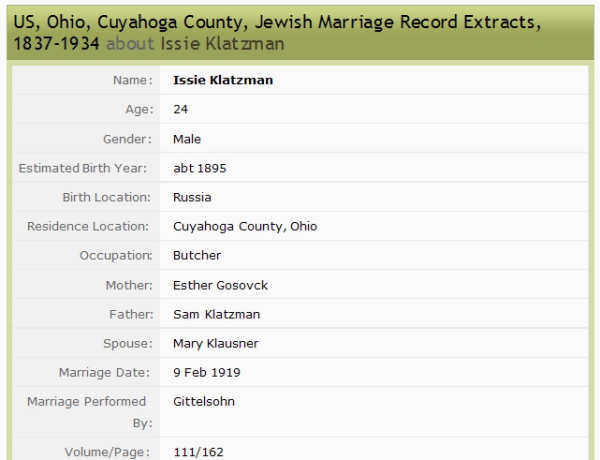Screen dimensions: 600x460
Task: Click father's name Sam Klatzman
Action: pos(216,314)
